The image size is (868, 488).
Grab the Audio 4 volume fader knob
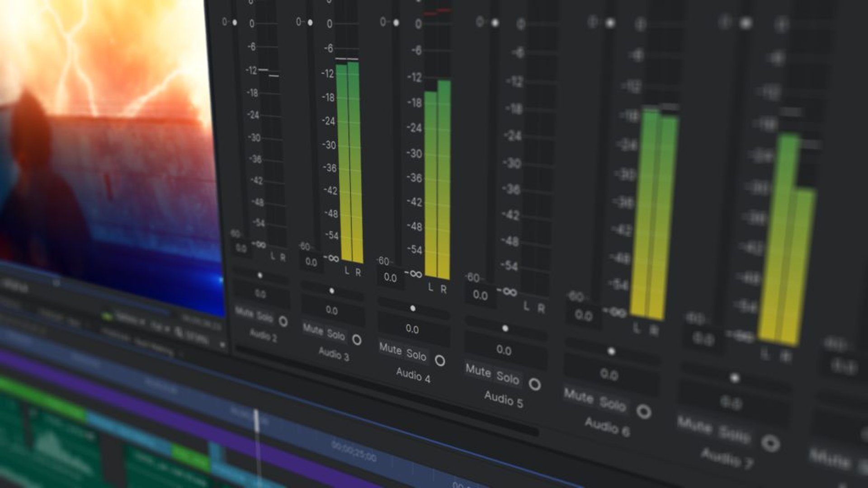point(396,22)
